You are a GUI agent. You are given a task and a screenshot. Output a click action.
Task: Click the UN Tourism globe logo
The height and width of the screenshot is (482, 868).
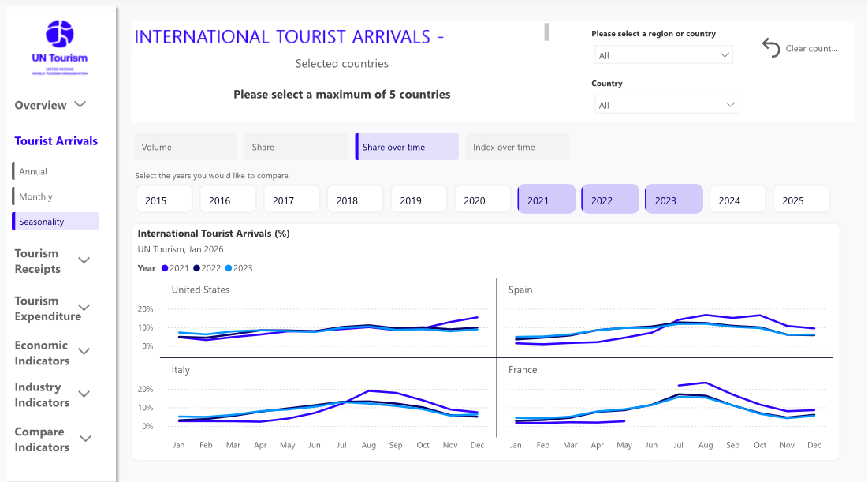(x=60, y=34)
